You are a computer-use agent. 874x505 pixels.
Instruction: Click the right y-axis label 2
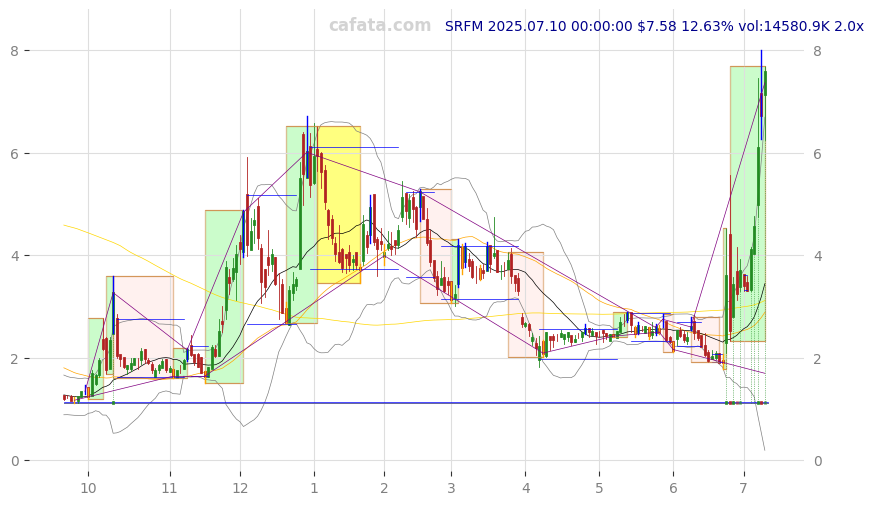[817, 358]
